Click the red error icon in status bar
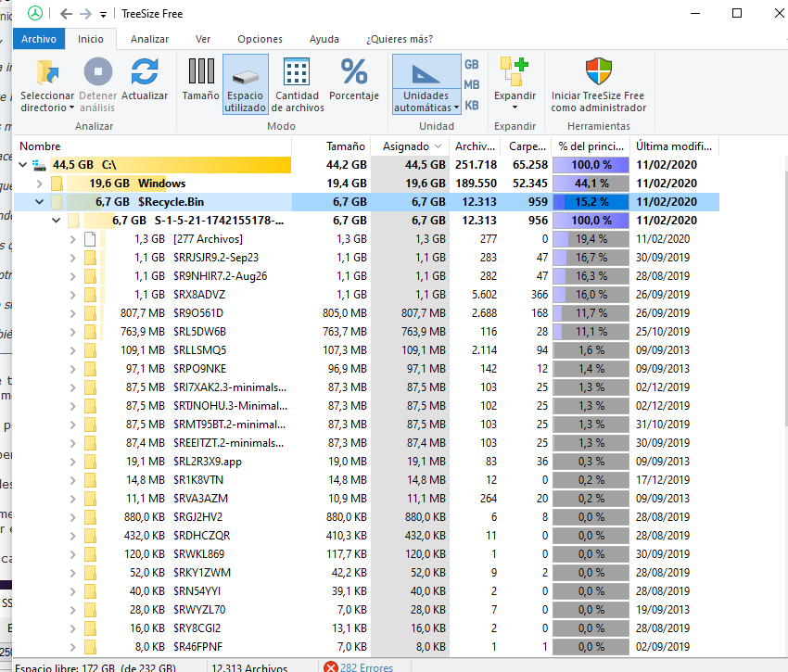This screenshot has height=672, width=788. click(x=331, y=667)
